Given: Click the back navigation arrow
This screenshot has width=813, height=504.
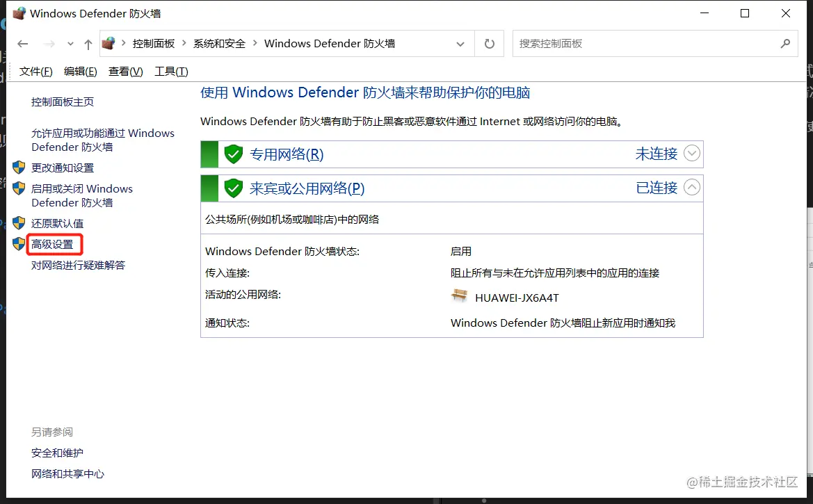Looking at the screenshot, I should 22,43.
